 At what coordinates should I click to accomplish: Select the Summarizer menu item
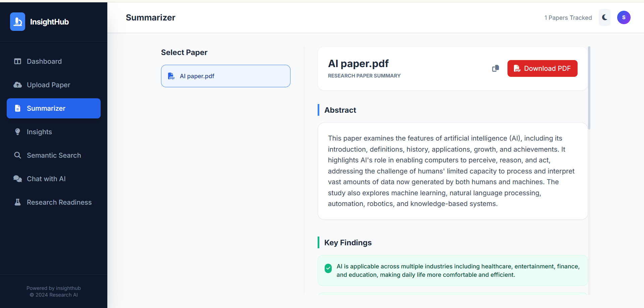click(54, 108)
